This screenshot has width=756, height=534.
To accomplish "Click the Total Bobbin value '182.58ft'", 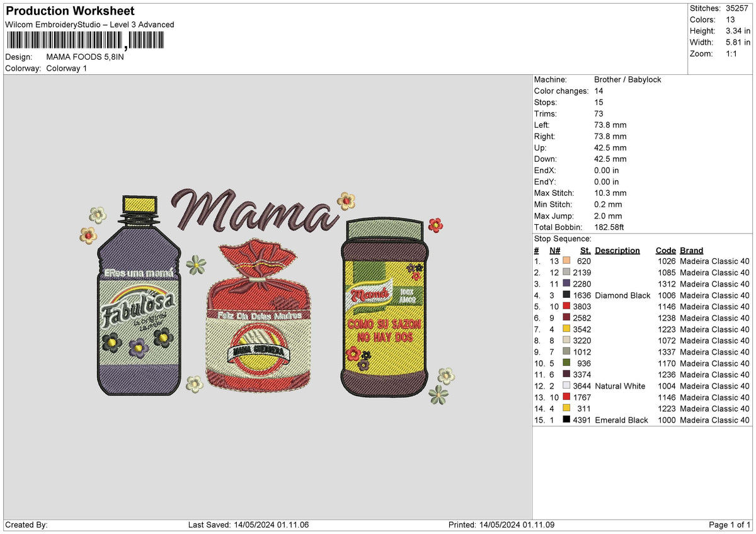I will [610, 227].
